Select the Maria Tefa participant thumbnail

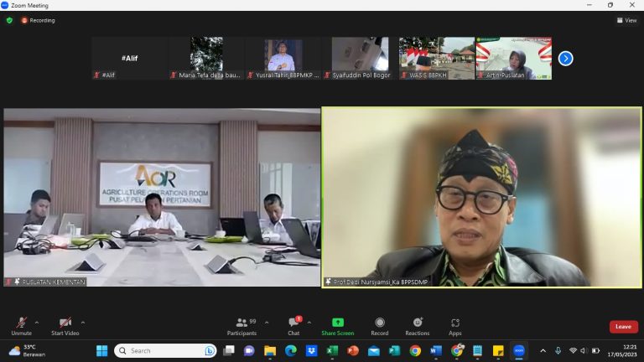(206, 58)
